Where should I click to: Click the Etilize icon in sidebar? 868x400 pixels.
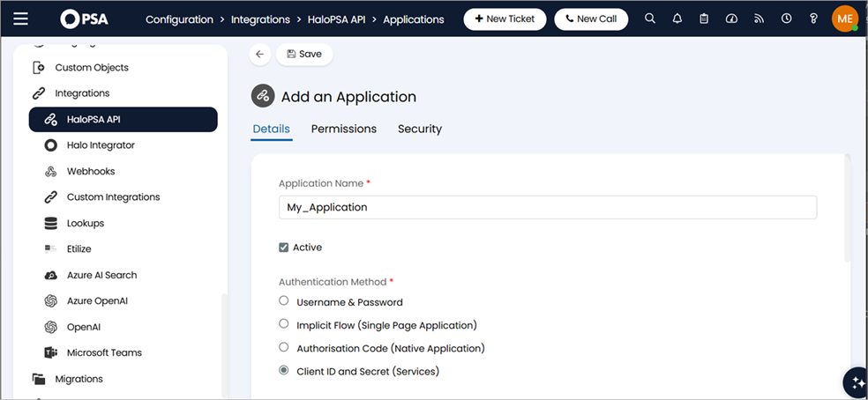pyautogui.click(x=50, y=249)
